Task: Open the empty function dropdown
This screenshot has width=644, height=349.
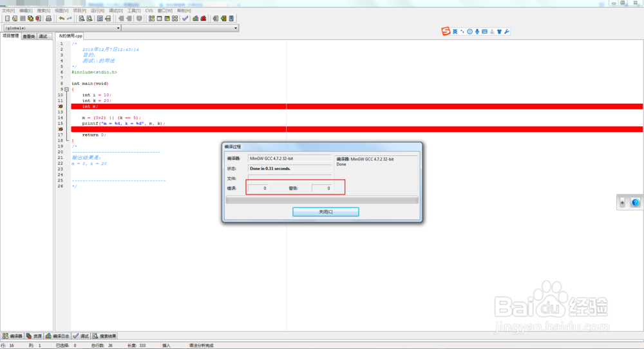Action: click(x=180, y=28)
